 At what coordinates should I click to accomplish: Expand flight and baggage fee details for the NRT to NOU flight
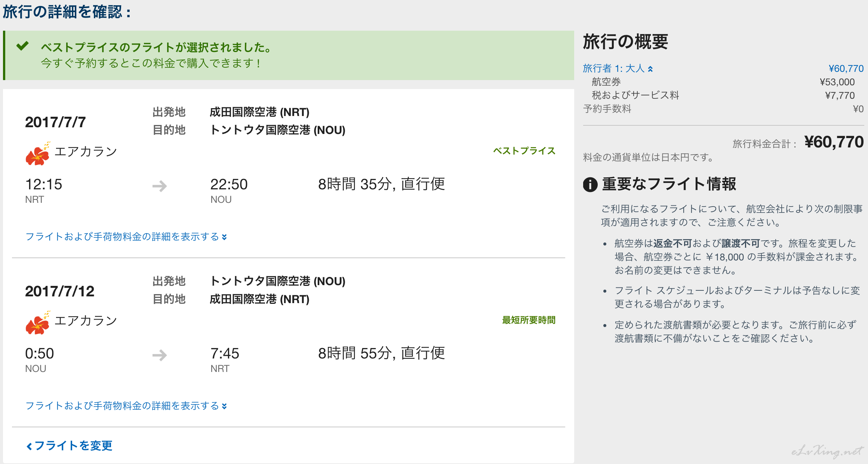point(126,237)
